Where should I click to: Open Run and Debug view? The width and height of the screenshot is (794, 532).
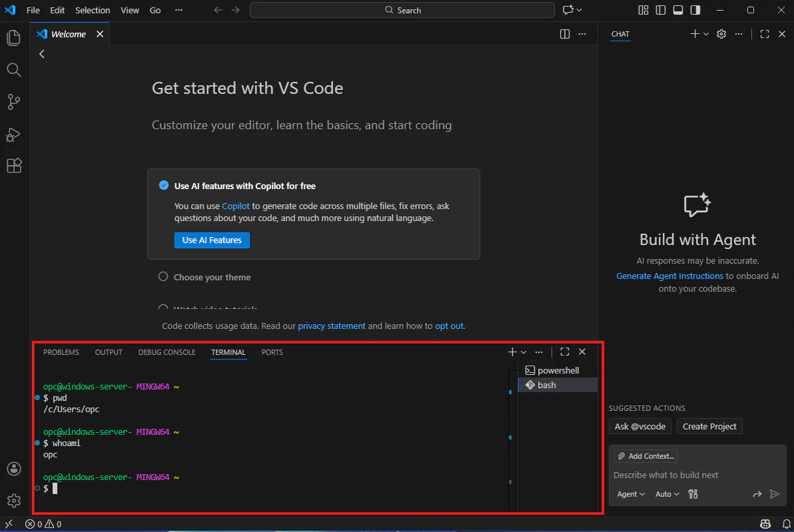[x=14, y=134]
